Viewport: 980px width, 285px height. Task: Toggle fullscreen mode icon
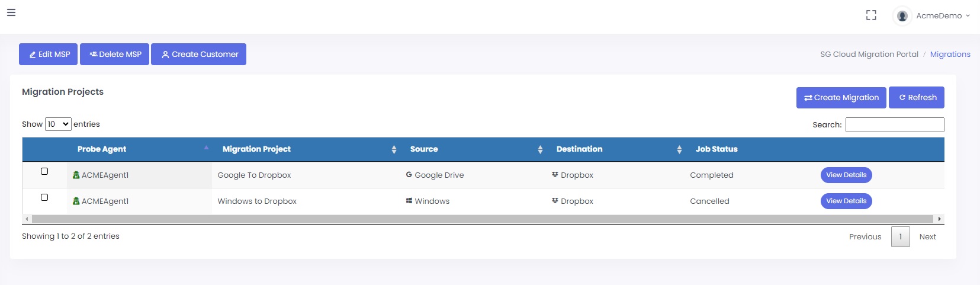click(871, 15)
